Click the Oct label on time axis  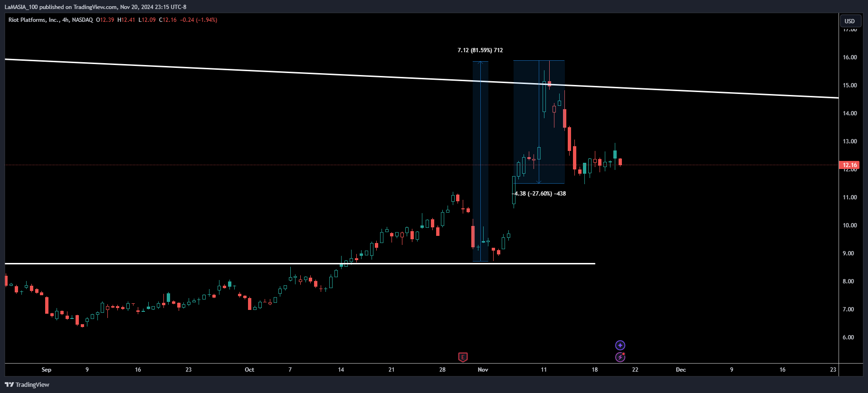click(x=249, y=370)
